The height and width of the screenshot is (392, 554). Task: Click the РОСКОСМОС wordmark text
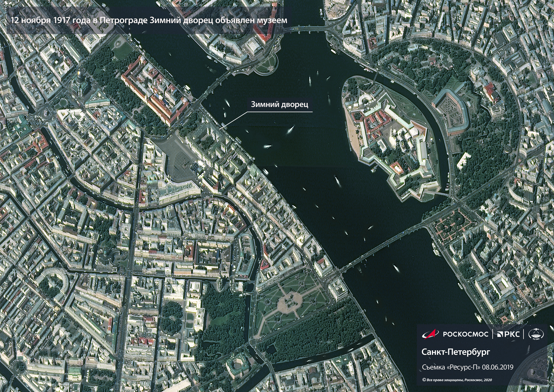[465, 334]
